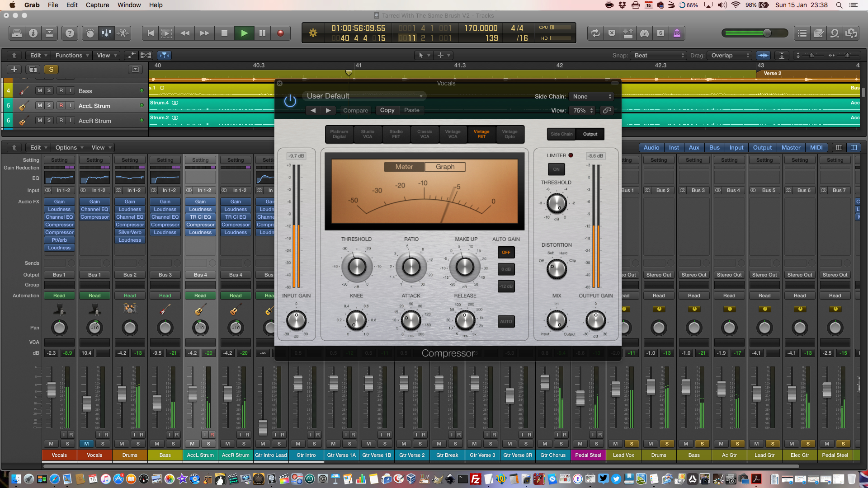
Task: Click the Tuner icon in the control bar
Action: tap(644, 33)
